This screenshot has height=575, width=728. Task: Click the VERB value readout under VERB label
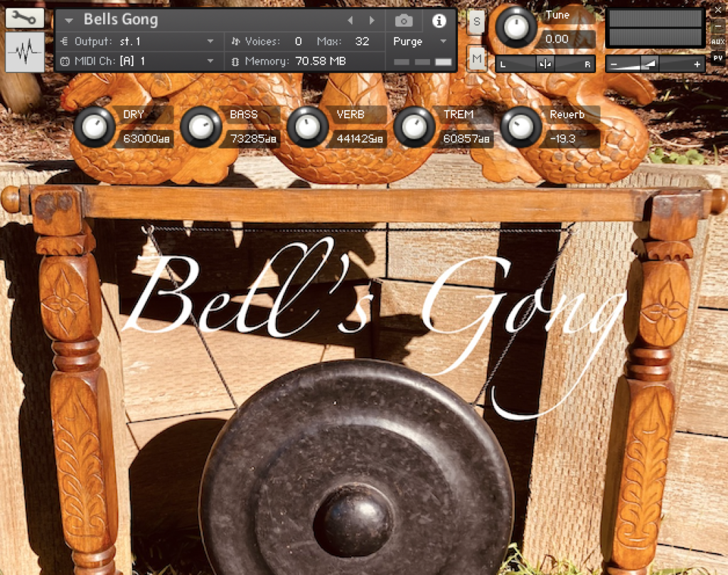[359, 139]
